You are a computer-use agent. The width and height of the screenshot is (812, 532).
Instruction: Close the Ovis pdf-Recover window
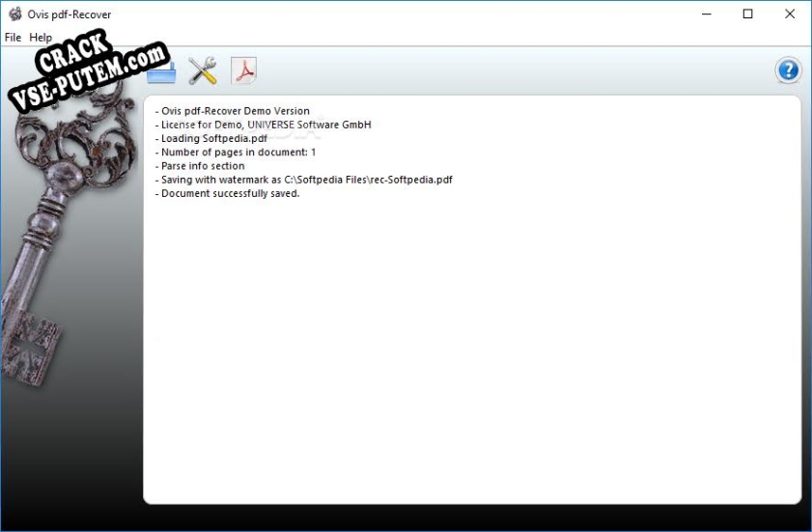pyautogui.click(x=789, y=14)
